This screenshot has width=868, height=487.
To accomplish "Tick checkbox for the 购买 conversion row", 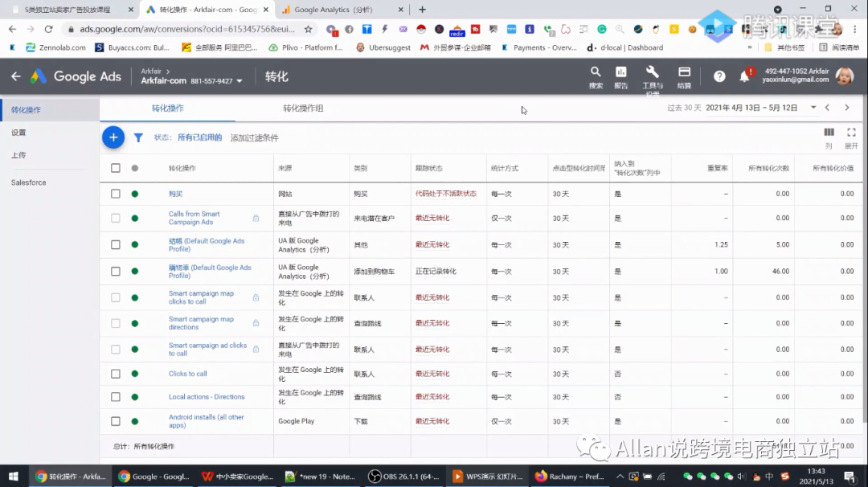I will [x=116, y=194].
